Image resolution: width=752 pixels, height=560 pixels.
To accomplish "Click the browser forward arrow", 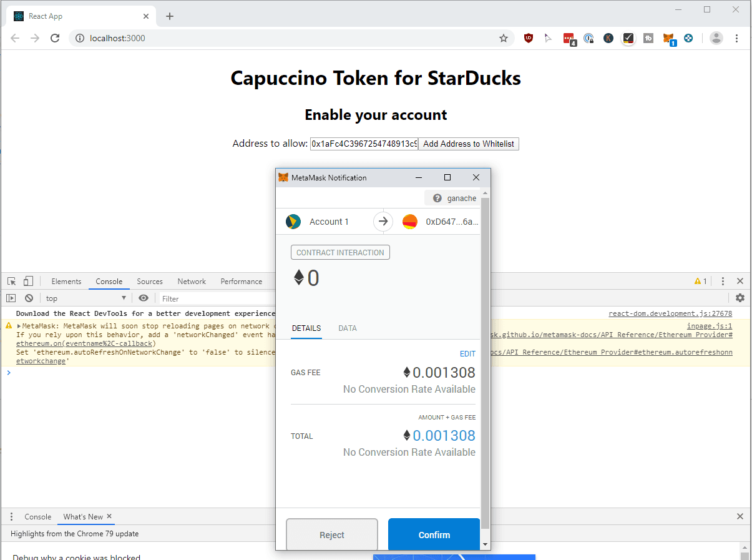I will tap(35, 38).
